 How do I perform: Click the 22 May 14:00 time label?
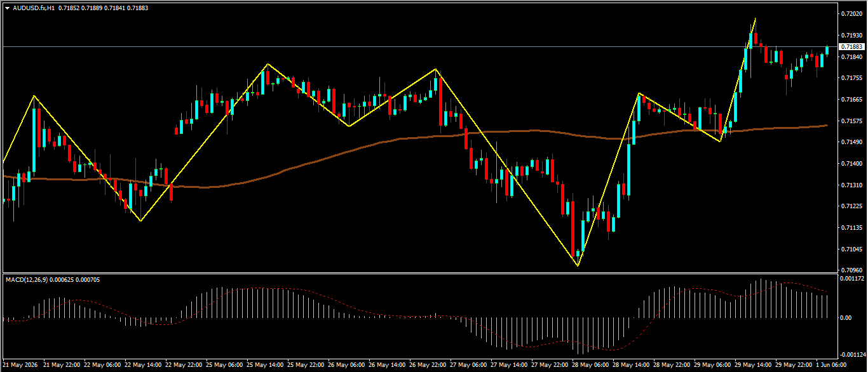(x=143, y=365)
